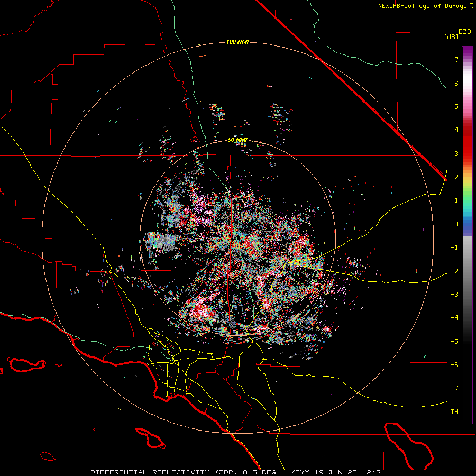Click the "KEYX" station identifier
The image size is (476, 476).
[x=300, y=472]
